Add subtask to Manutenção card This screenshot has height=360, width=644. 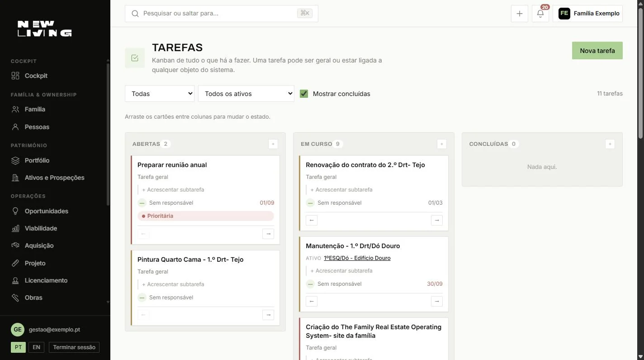pyautogui.click(x=341, y=271)
